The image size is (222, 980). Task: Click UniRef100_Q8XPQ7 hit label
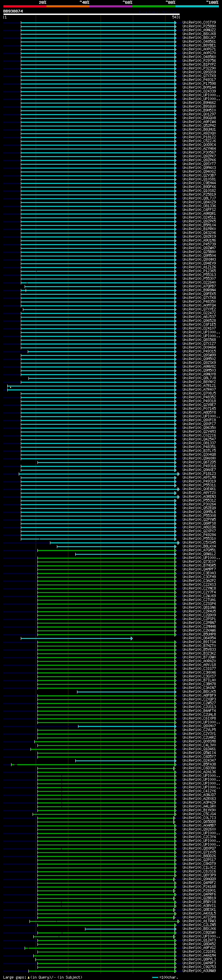click(x=199, y=848)
